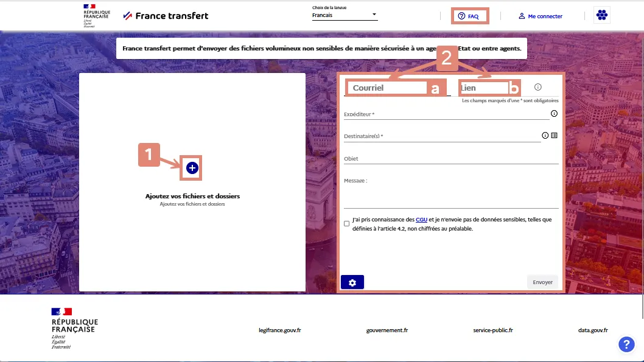Click the blue plus icon to add files
644x362 pixels.
point(192,168)
